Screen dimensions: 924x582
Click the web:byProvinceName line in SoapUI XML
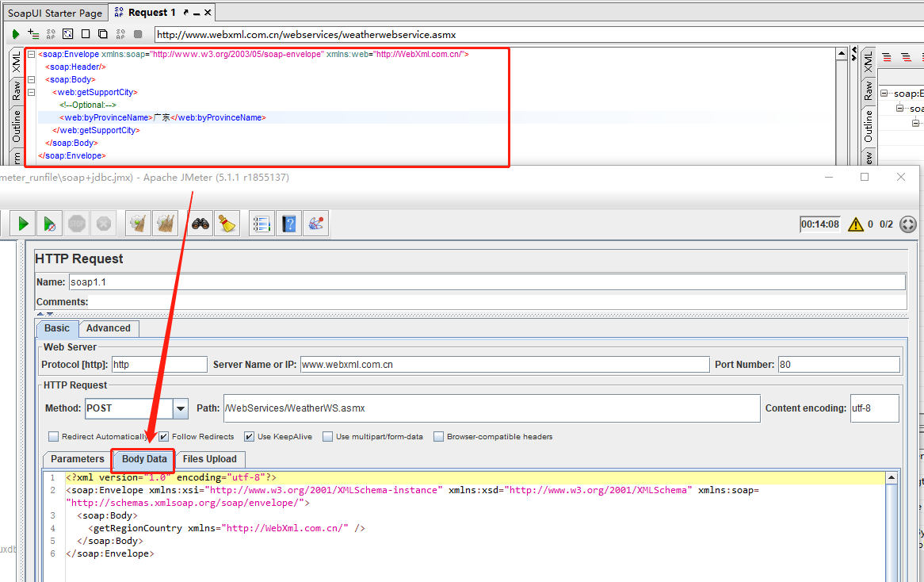coord(436,117)
